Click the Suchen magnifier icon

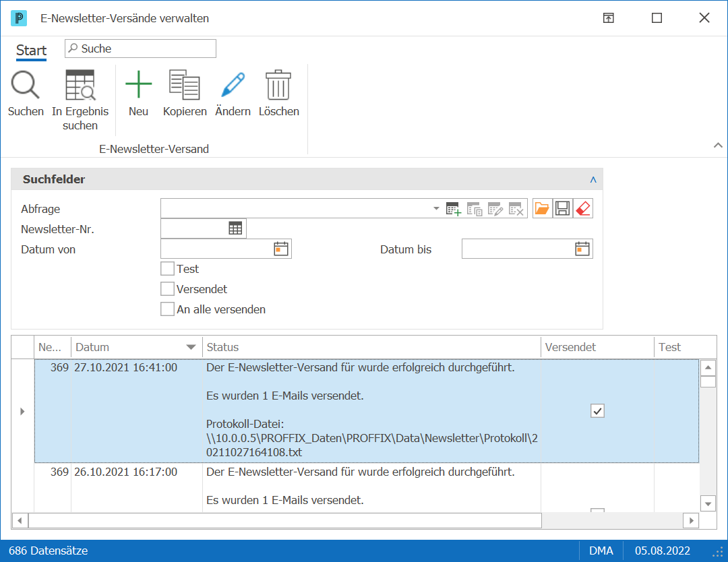point(26,86)
